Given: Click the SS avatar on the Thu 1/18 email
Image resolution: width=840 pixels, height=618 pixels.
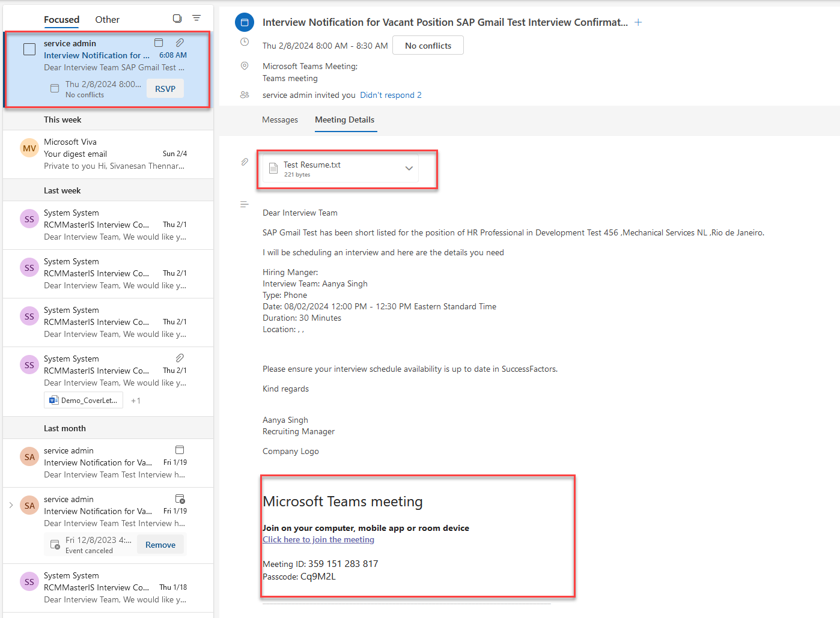Looking at the screenshot, I should (29, 582).
